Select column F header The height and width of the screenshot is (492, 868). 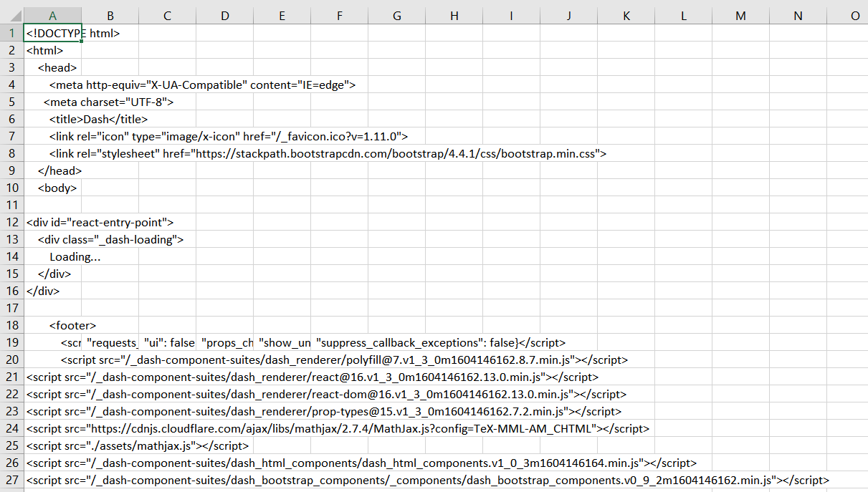[340, 16]
